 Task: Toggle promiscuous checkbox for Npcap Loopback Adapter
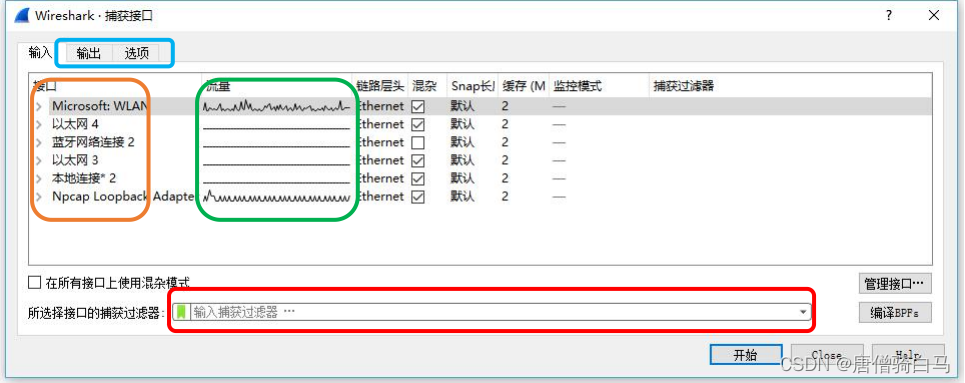418,196
